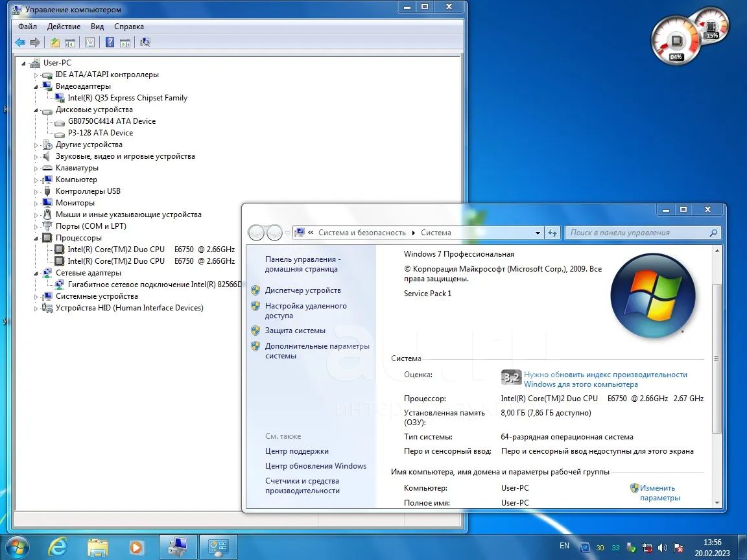Select GB0750C4414 ATA Device
This screenshot has height=560, width=747.
[x=112, y=121]
